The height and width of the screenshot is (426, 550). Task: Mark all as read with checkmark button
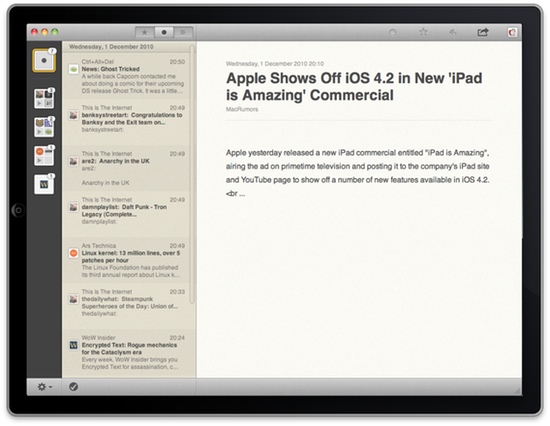tap(74, 387)
